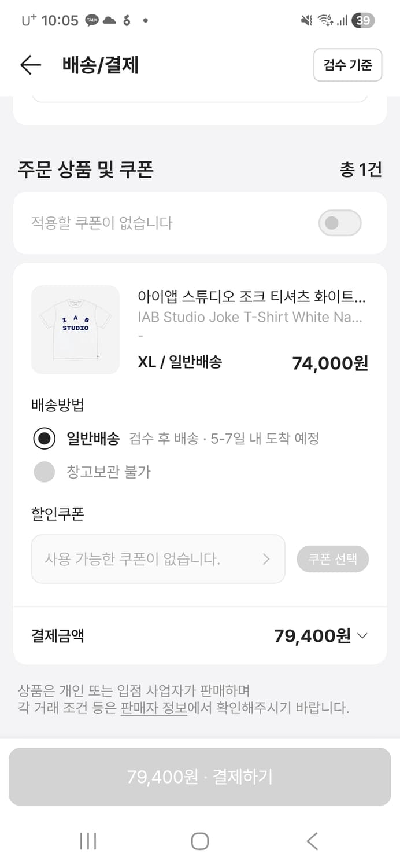
Task: Open recent apps from navigation bar
Action: tap(87, 842)
